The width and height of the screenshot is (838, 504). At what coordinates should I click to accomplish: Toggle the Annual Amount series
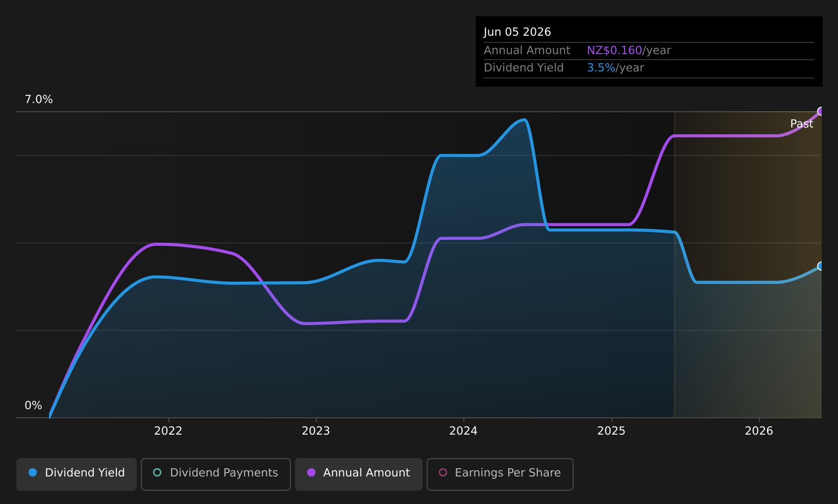pyautogui.click(x=359, y=474)
